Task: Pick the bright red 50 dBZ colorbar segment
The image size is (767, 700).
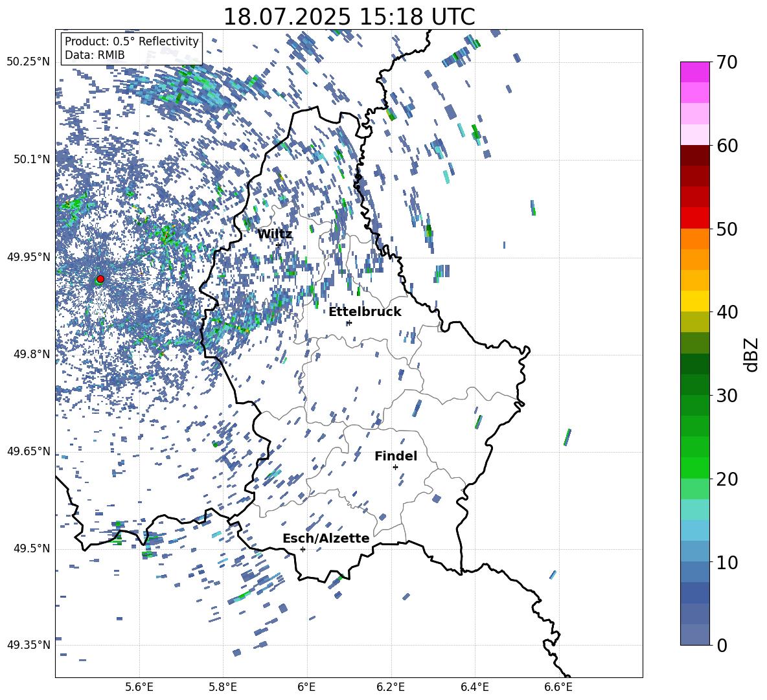Action: (695, 218)
